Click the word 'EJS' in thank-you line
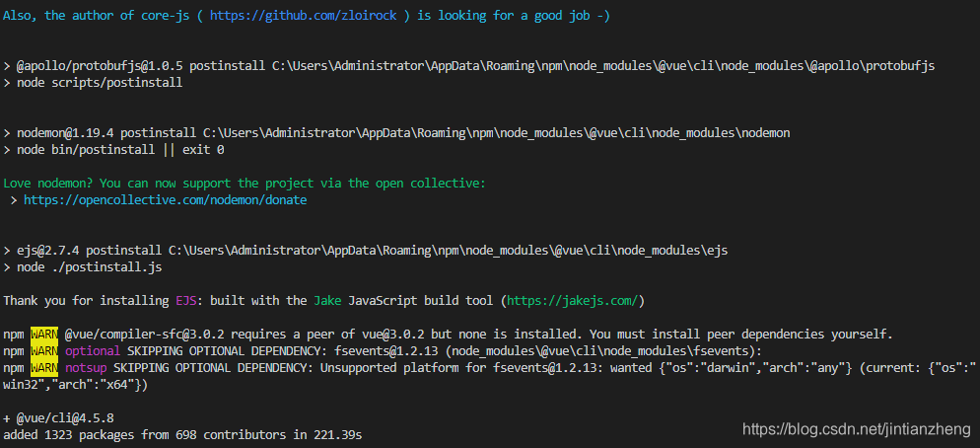The height and width of the screenshot is (448, 980). 186,300
